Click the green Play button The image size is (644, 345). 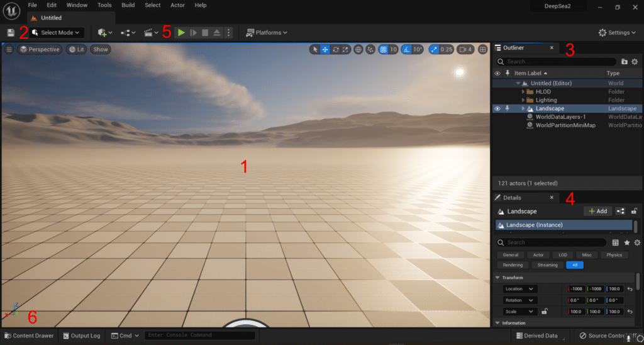[181, 33]
